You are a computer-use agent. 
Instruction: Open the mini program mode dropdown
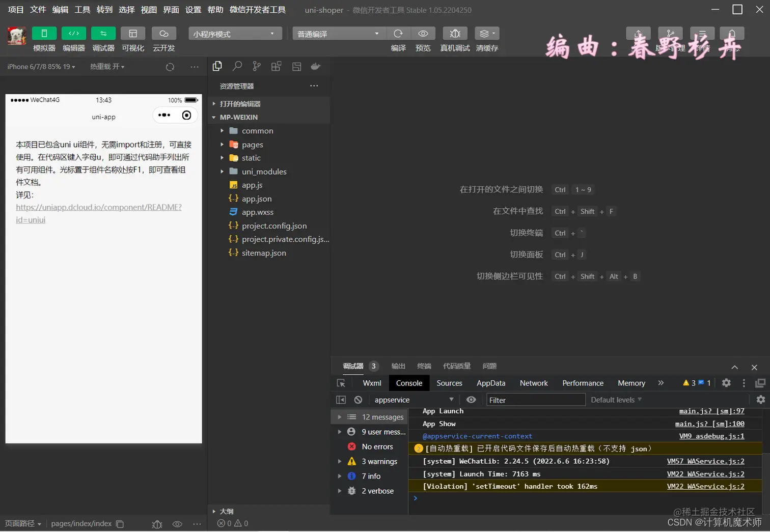click(235, 34)
